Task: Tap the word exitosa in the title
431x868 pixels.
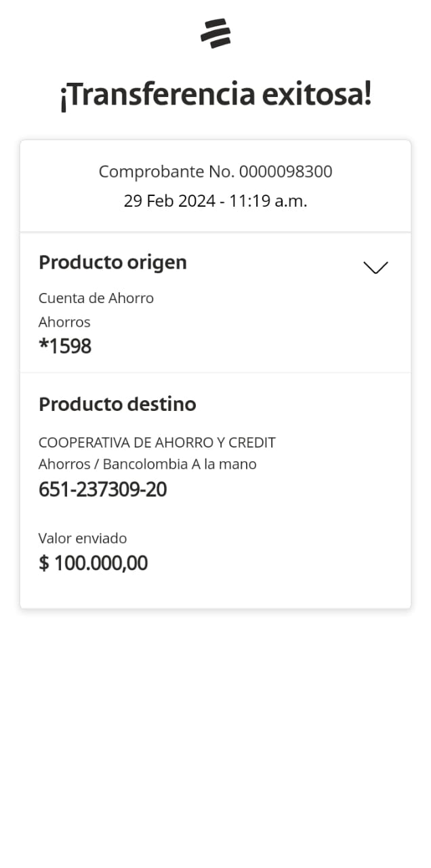Action: [x=316, y=95]
